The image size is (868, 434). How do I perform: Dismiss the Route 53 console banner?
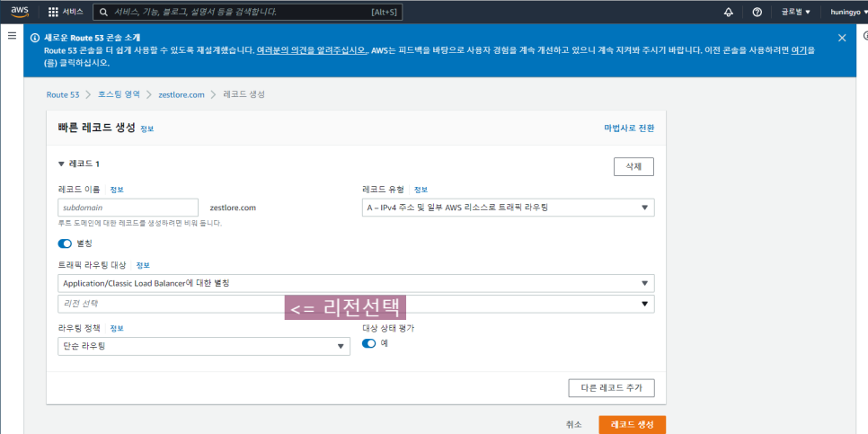coord(842,38)
